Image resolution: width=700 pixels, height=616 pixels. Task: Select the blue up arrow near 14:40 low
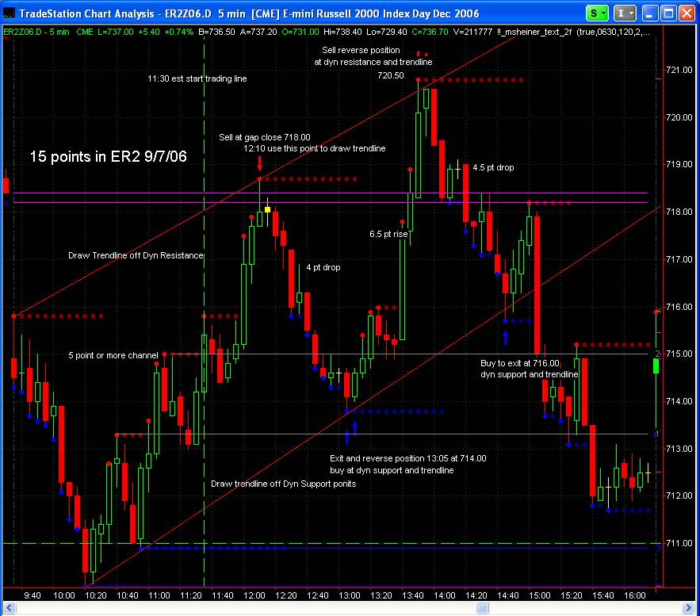505,338
